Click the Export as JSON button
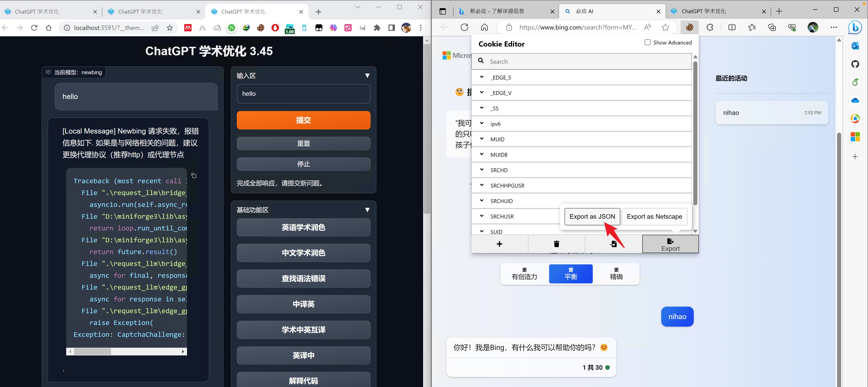 pyautogui.click(x=592, y=216)
